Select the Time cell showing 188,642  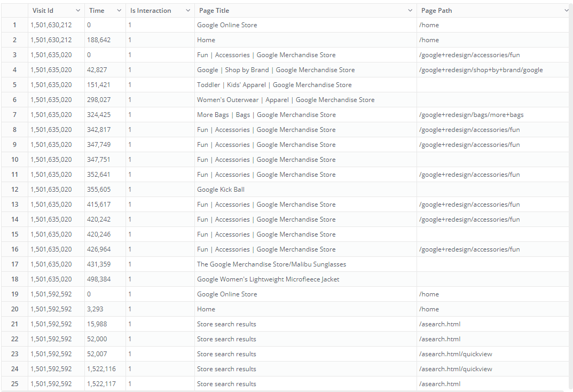click(x=99, y=40)
